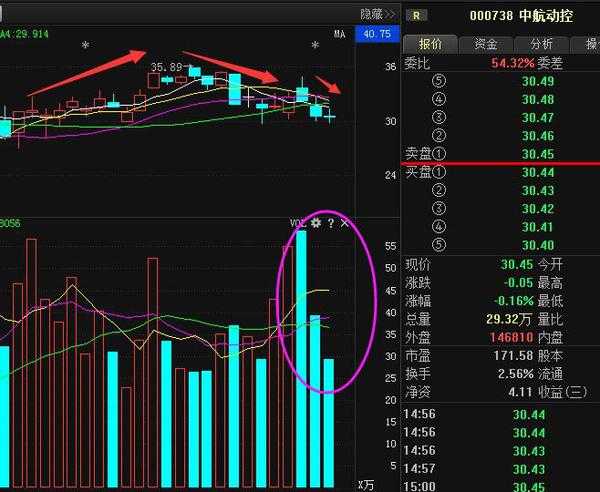The width and height of the screenshot is (600, 492).
Task: Click the 委比 value 54.32%
Action: [513, 63]
